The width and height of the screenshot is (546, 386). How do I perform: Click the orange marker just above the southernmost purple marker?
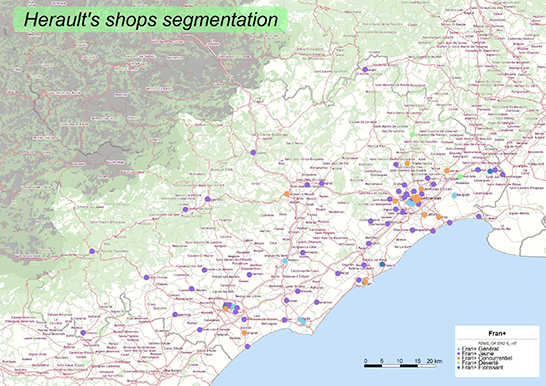[244, 333]
